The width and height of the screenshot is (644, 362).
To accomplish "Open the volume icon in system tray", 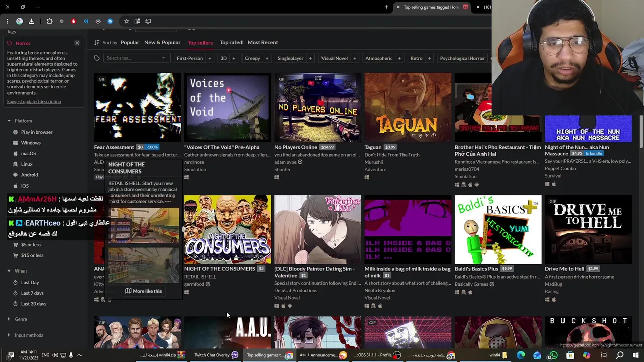I will (x=55, y=355).
